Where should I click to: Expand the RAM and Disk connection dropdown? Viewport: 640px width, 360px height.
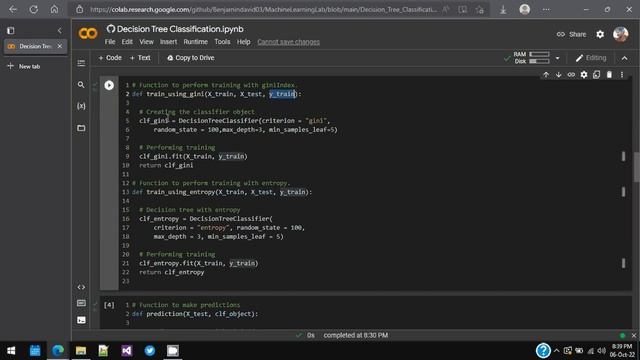click(x=557, y=58)
